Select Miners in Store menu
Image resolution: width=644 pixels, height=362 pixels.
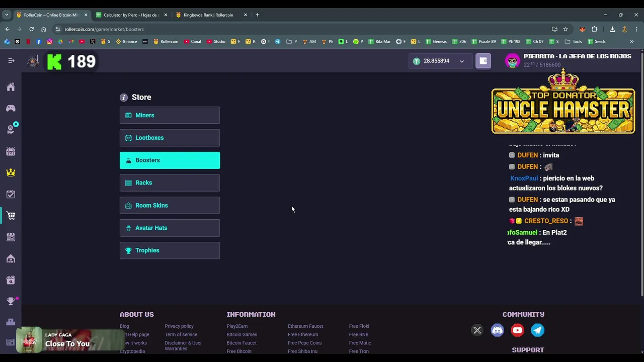pyautogui.click(x=170, y=115)
